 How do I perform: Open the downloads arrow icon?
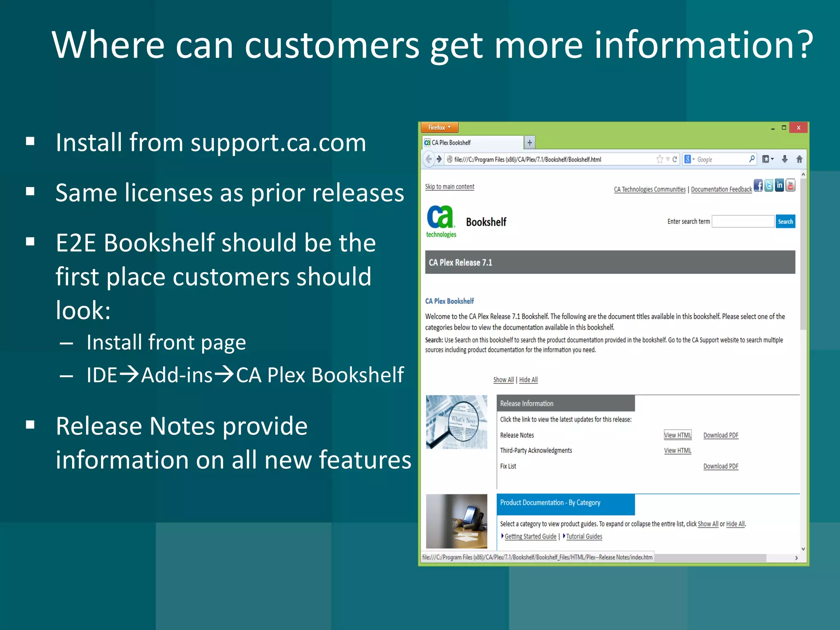pyautogui.click(x=784, y=159)
